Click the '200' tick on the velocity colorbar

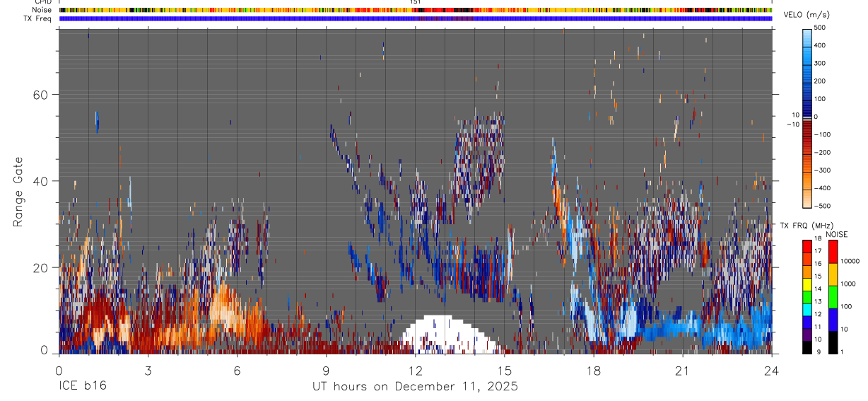[x=819, y=81]
